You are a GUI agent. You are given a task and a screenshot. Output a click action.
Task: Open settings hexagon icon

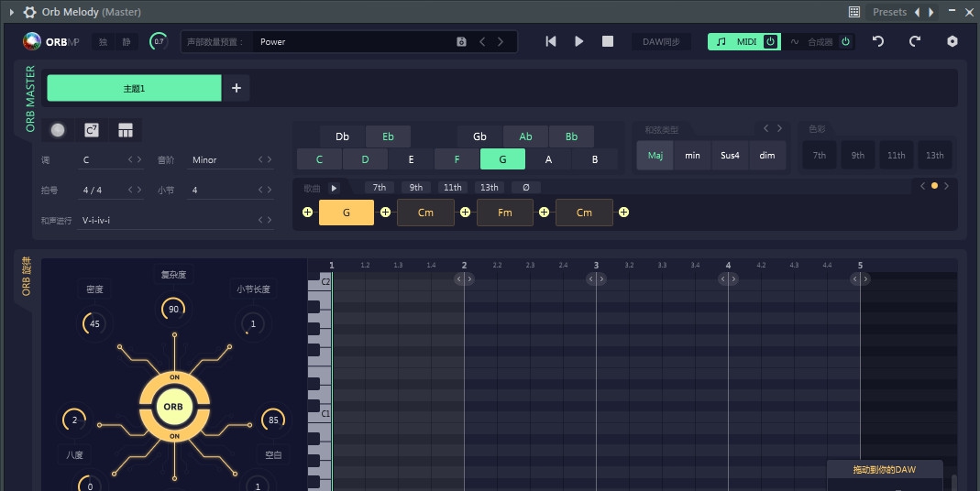[952, 41]
